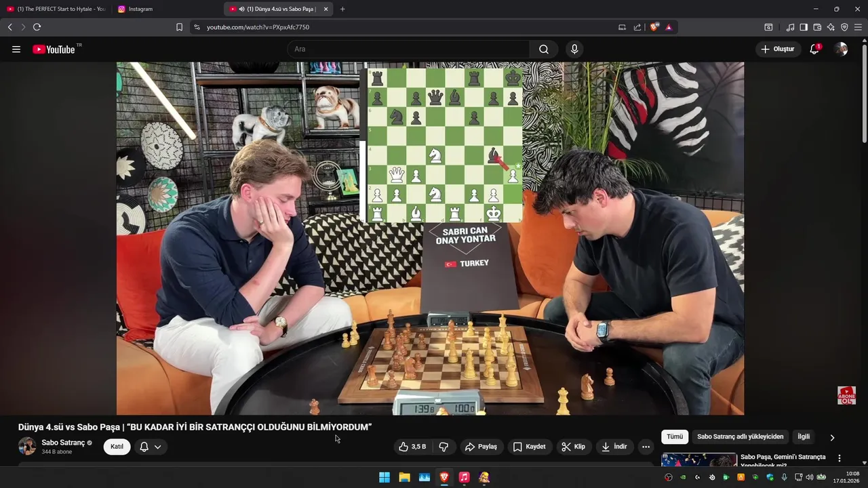868x488 pixels.
Task: Click the Paylaş share button
Action: [481, 447]
